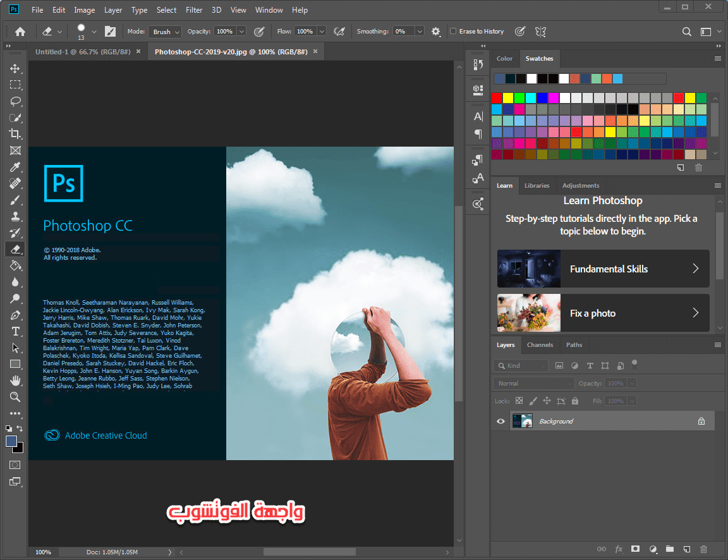Open the workspace switcher dropdown
Screen dimensions: 728x560
(x=710, y=32)
